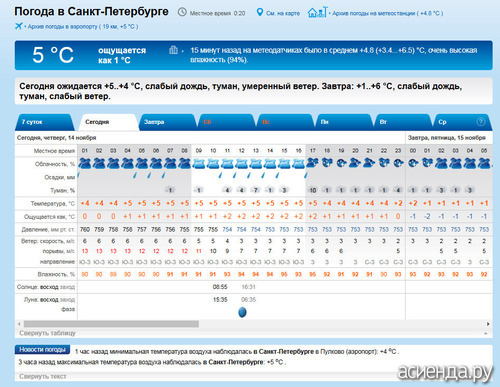Click the clock icon beside local time

(182, 12)
